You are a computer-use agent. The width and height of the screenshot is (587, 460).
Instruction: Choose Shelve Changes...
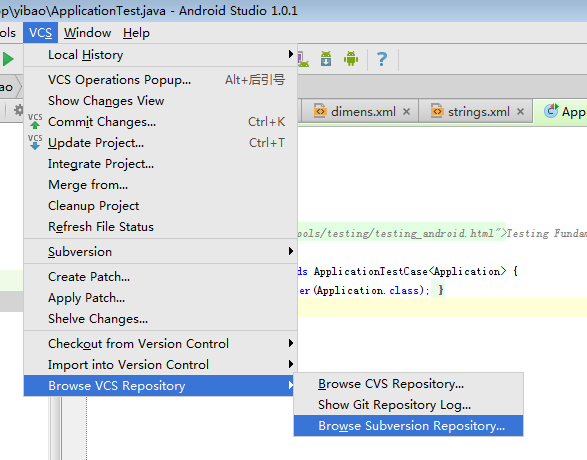[x=161, y=319]
